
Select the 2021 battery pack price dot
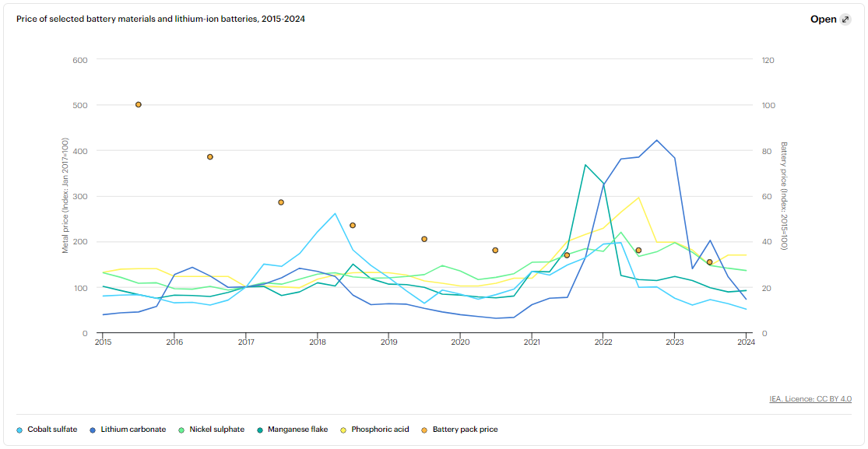[x=567, y=255]
